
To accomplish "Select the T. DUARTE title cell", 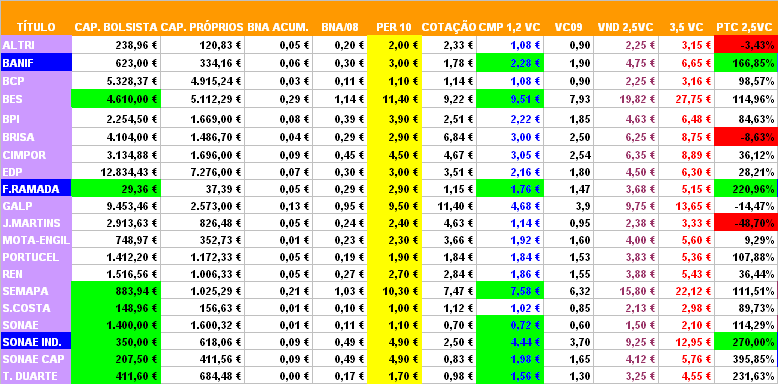I will [36, 376].
